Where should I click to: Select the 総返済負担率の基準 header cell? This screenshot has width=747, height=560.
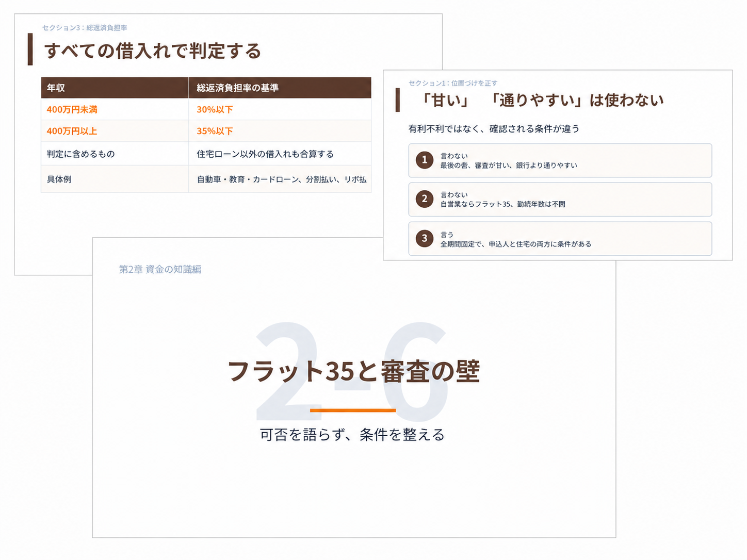280,88
